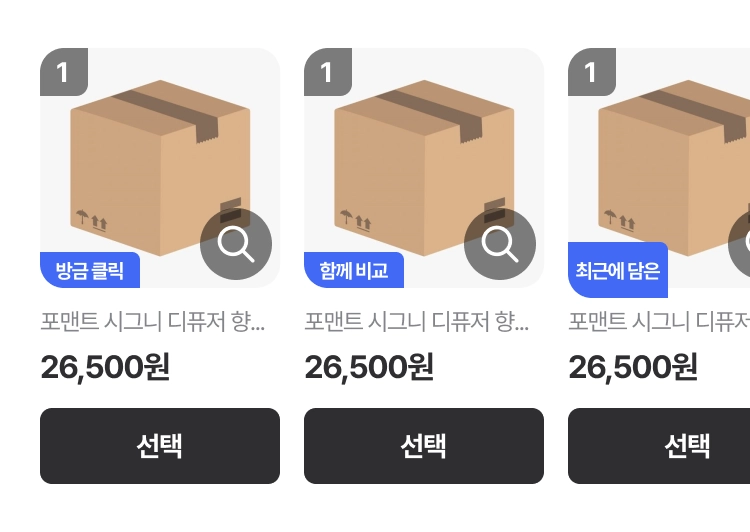Click the 26,500원 price of the 함께 비교 product
The width and height of the screenshot is (750, 532).
(x=369, y=367)
